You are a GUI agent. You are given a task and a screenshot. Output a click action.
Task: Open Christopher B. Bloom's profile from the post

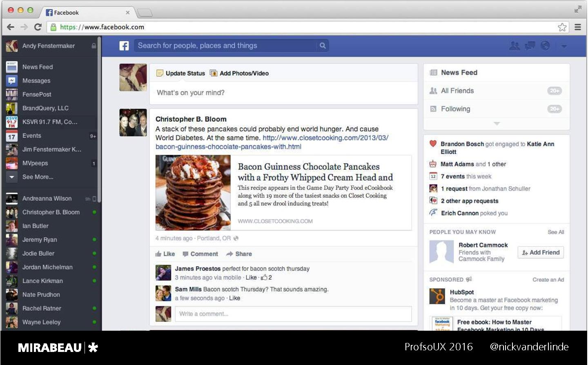tap(191, 119)
